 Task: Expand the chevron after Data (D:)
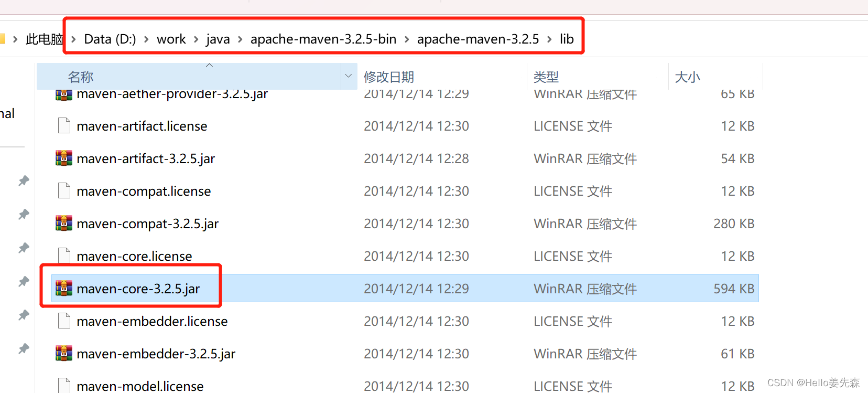coord(146,39)
